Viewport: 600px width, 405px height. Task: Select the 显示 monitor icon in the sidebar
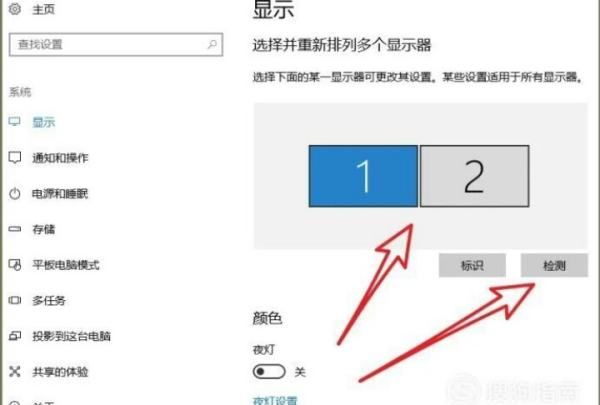15,122
